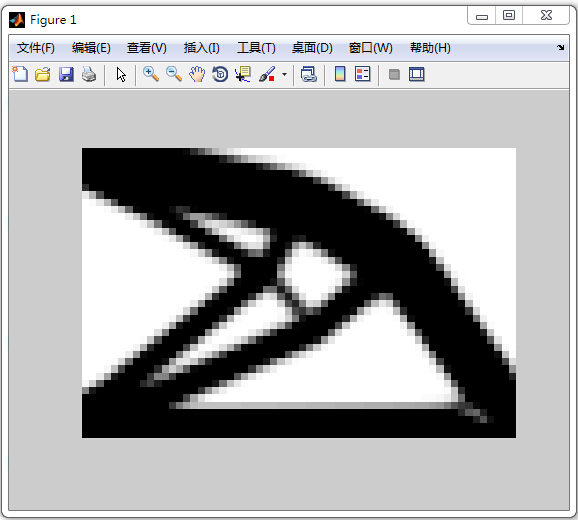Open the 文件(F) menu
This screenshot has height=520, width=578.
(36, 48)
